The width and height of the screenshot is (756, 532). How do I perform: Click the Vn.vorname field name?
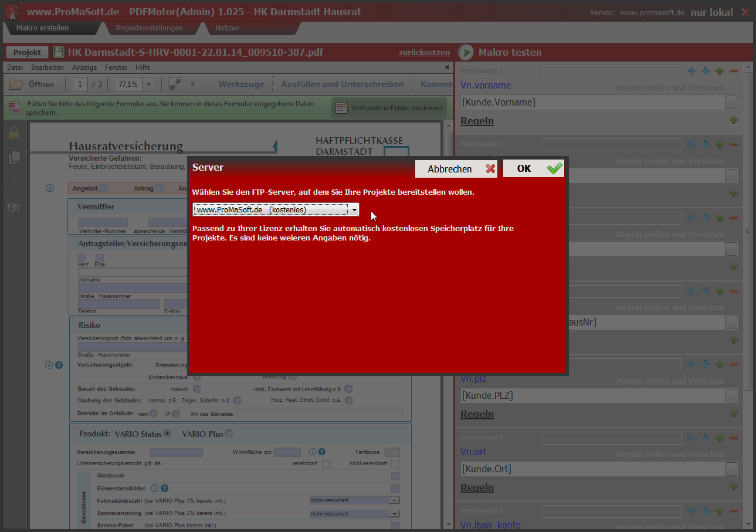486,86
